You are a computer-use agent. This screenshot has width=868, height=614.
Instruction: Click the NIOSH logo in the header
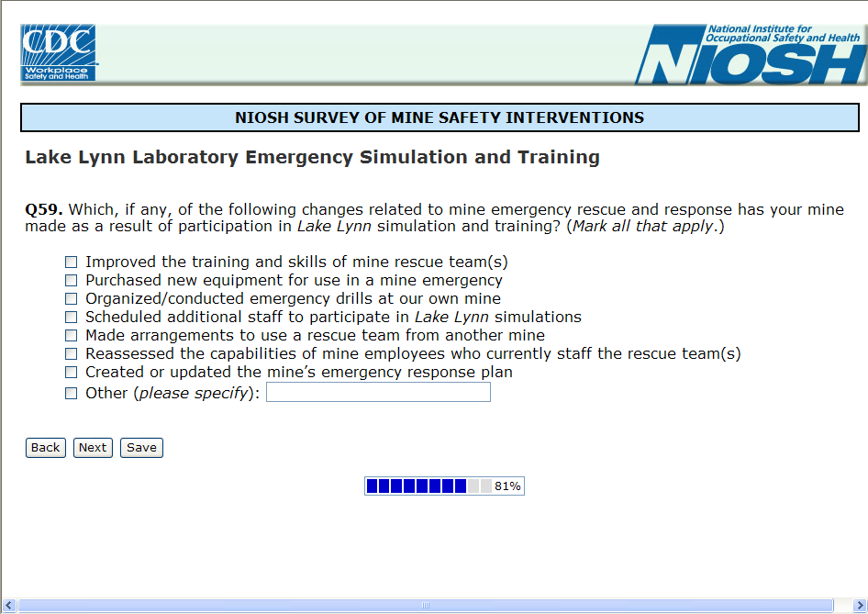pos(751,55)
